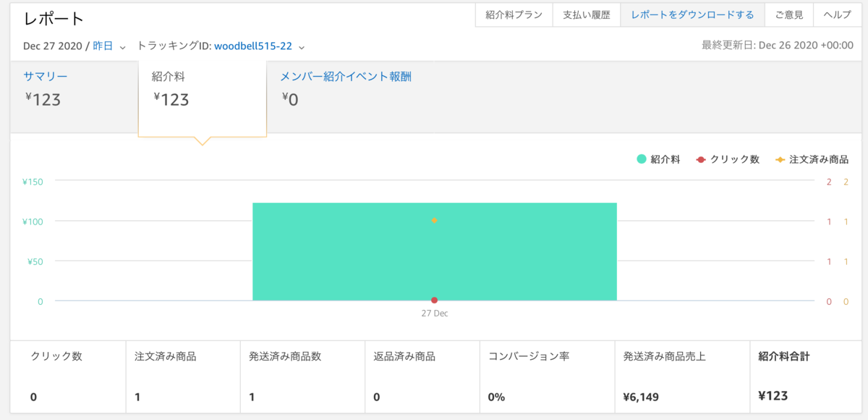Click the ¥123 value under サマリー
Image resolution: width=868 pixels, height=420 pixels.
tap(43, 99)
